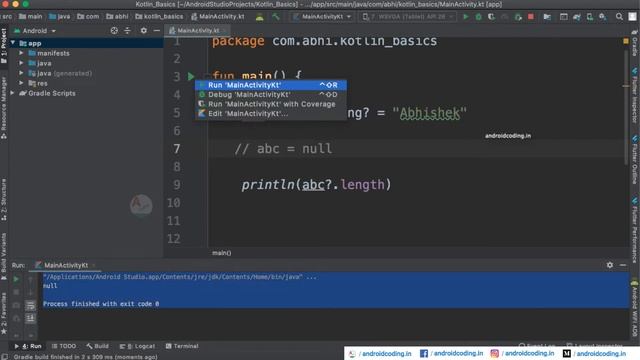Click line number 7 in gutter
This screenshot has width=640, height=360.
coord(176,149)
